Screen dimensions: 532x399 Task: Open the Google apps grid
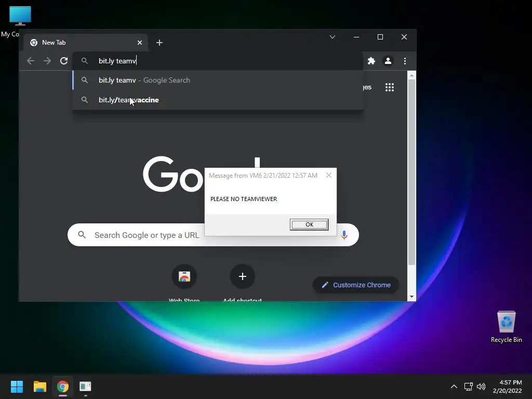click(390, 87)
